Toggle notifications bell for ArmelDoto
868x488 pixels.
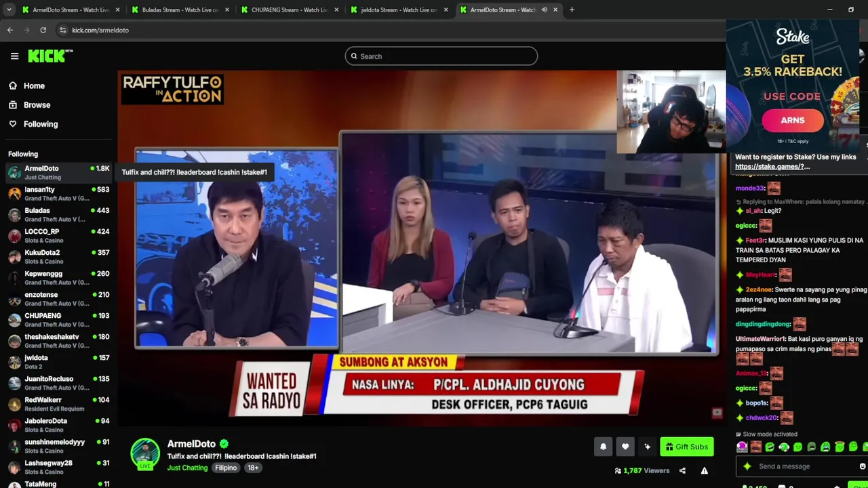coord(603,447)
